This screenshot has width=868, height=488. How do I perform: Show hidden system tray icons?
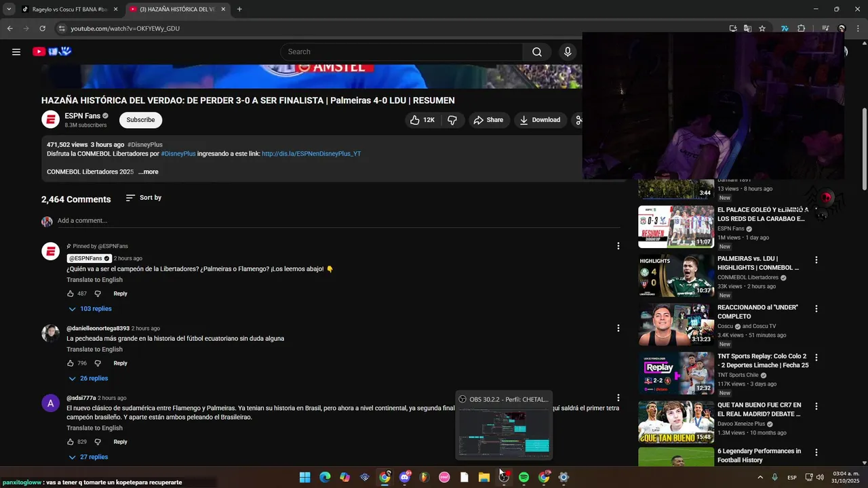pyautogui.click(x=759, y=477)
